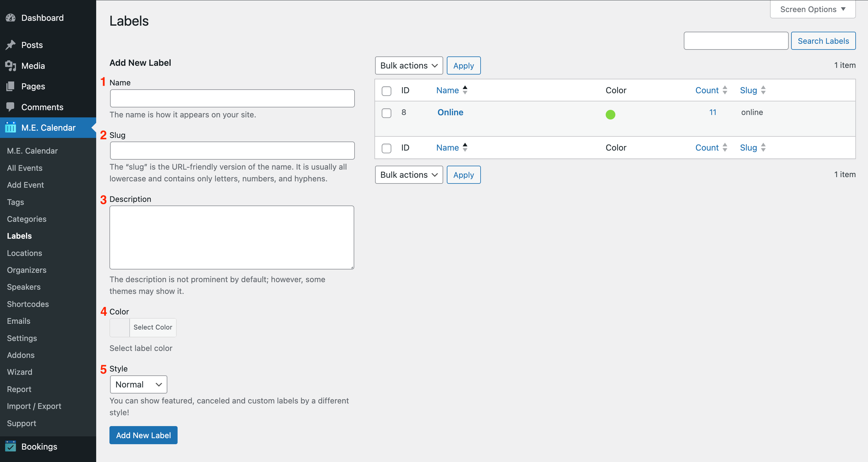Expand the Style dropdown selector

pyautogui.click(x=138, y=384)
